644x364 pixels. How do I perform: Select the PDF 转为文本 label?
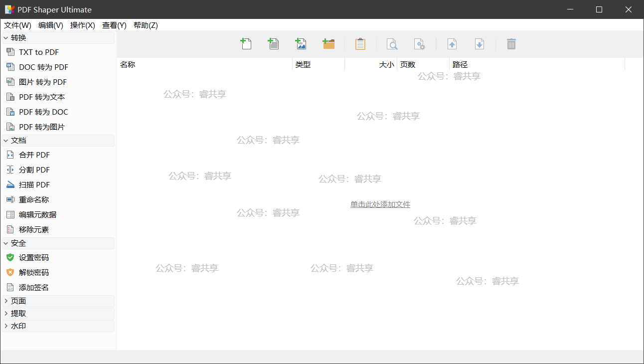42,97
